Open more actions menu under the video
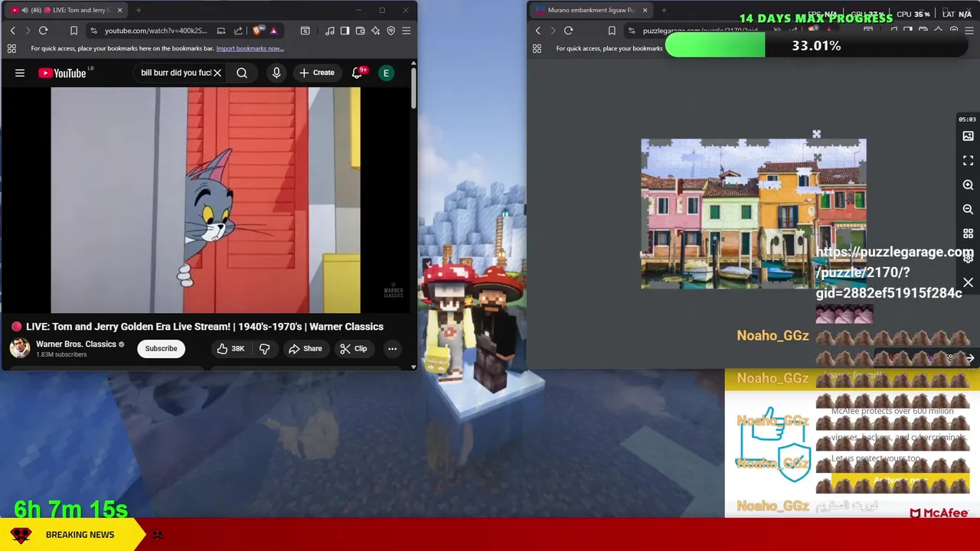 [x=392, y=349]
